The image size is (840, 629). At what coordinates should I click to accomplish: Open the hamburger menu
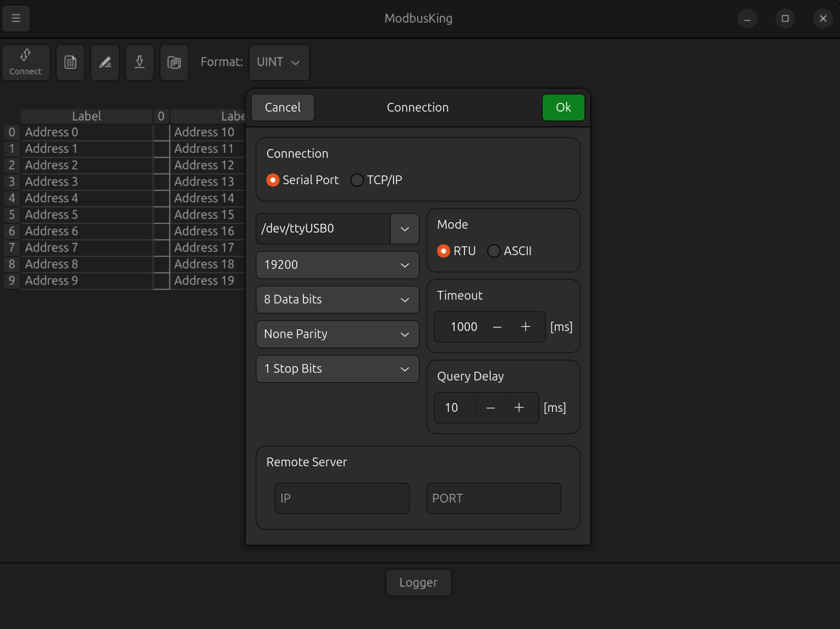16,18
